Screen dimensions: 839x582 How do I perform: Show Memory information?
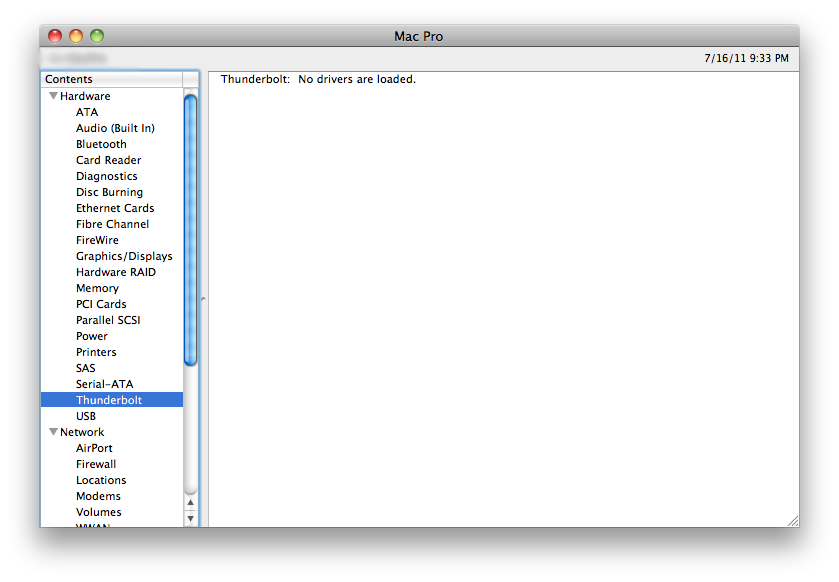pyautogui.click(x=97, y=288)
